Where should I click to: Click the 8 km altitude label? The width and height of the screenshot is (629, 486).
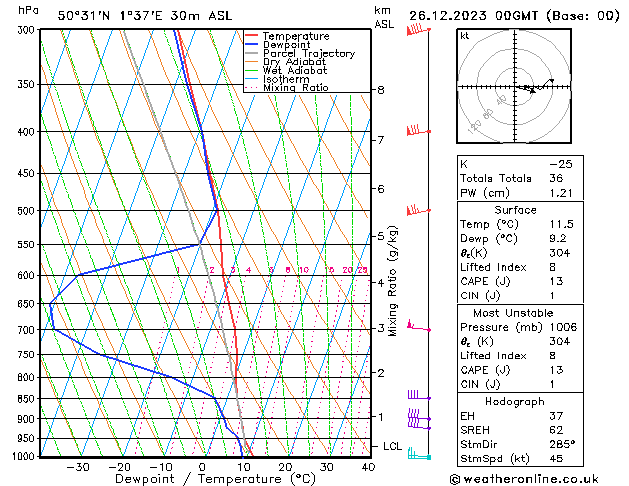(x=381, y=90)
